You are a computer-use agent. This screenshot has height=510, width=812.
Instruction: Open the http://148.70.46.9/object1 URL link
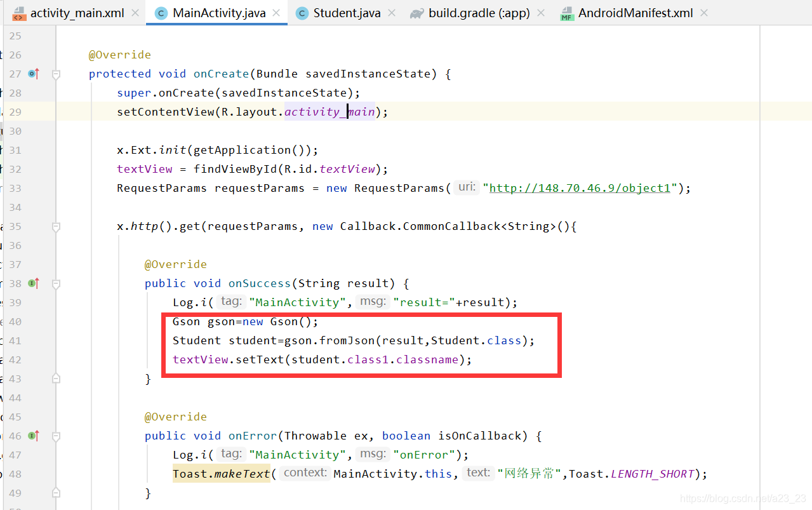580,188
